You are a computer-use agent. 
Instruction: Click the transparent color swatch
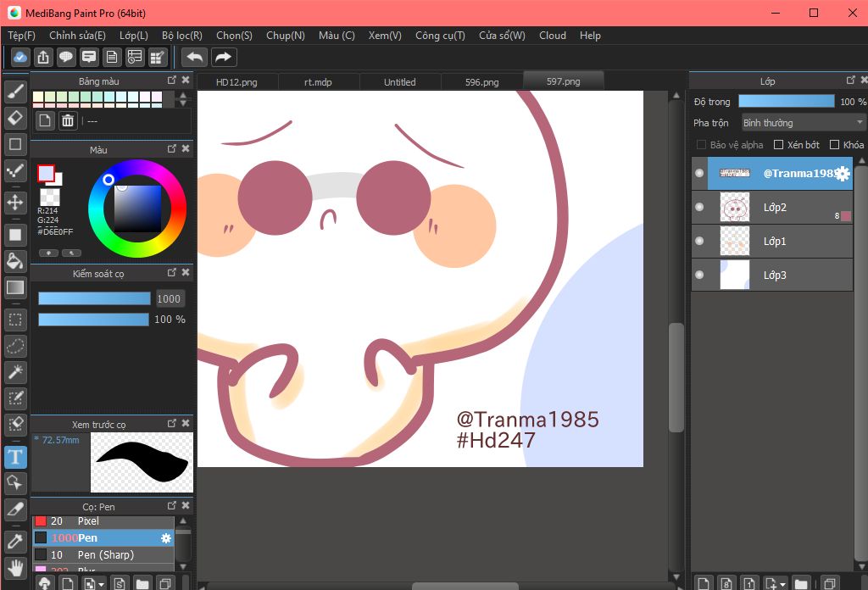point(50,197)
